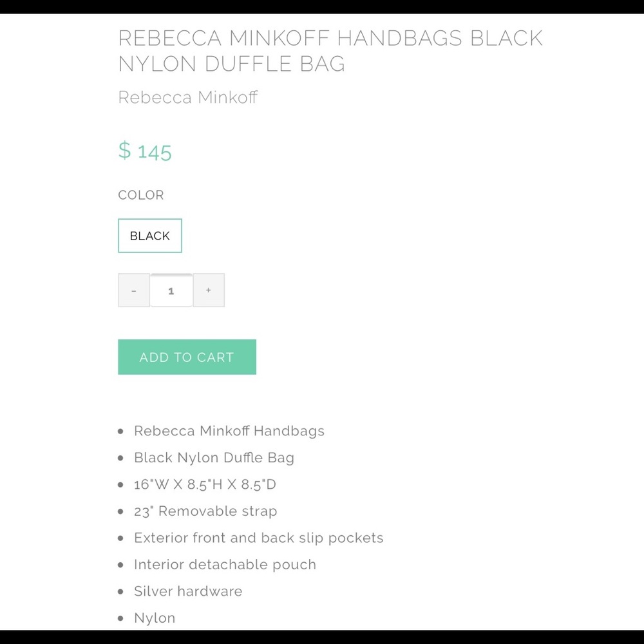Click the bullet dot beside Silver hardware
This screenshot has height=644, width=644.
120,592
